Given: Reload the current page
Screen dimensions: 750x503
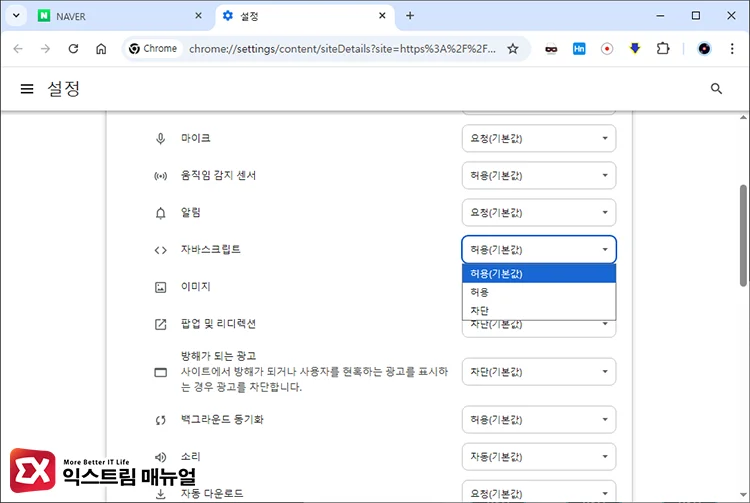Looking at the screenshot, I should (x=73, y=49).
